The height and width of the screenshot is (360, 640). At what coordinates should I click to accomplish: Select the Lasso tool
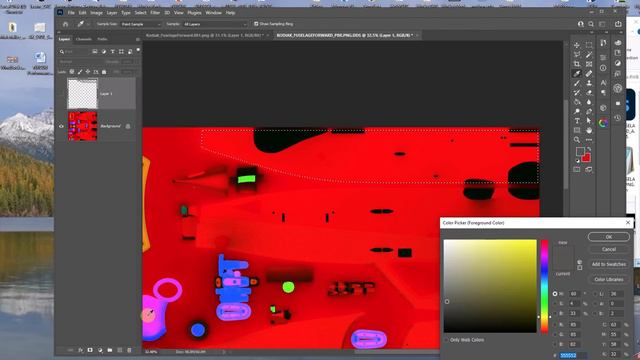577,55
